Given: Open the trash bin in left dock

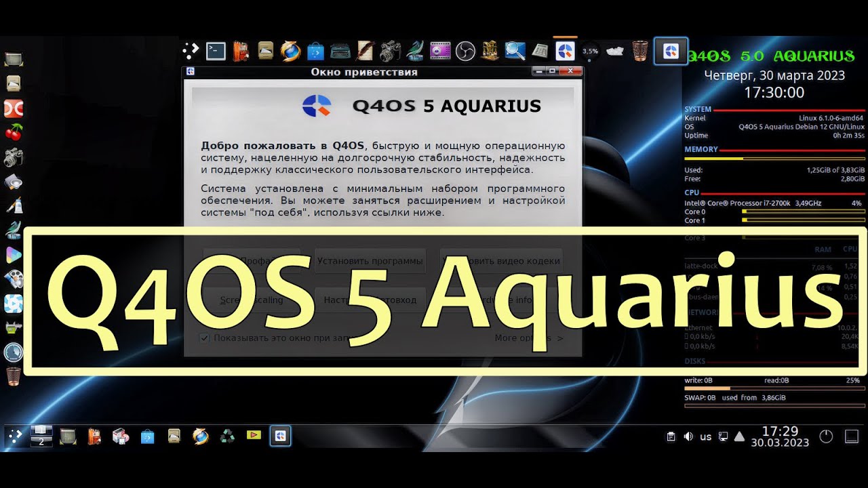Looking at the screenshot, I should tap(14, 375).
